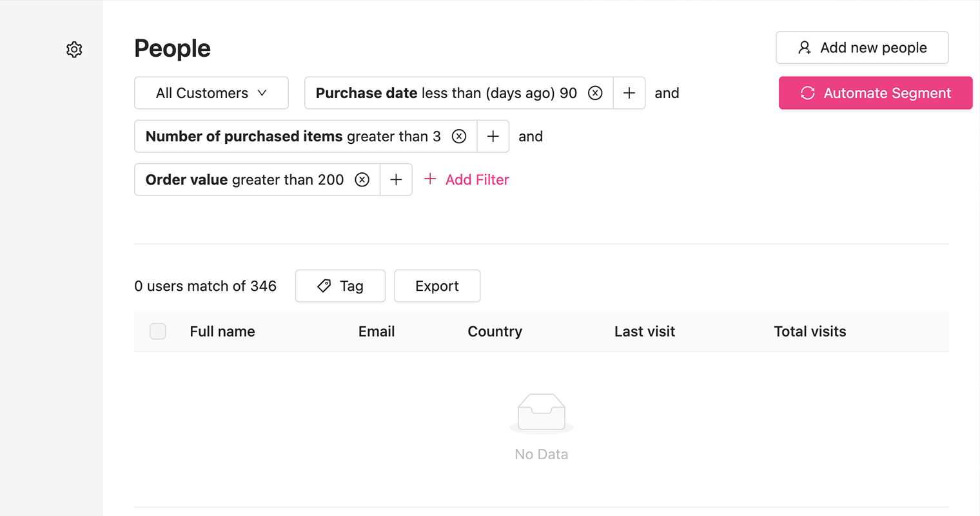Screen dimensions: 980x516
Task: Toggle the select-all checkbox in table header
Action: coord(158,332)
